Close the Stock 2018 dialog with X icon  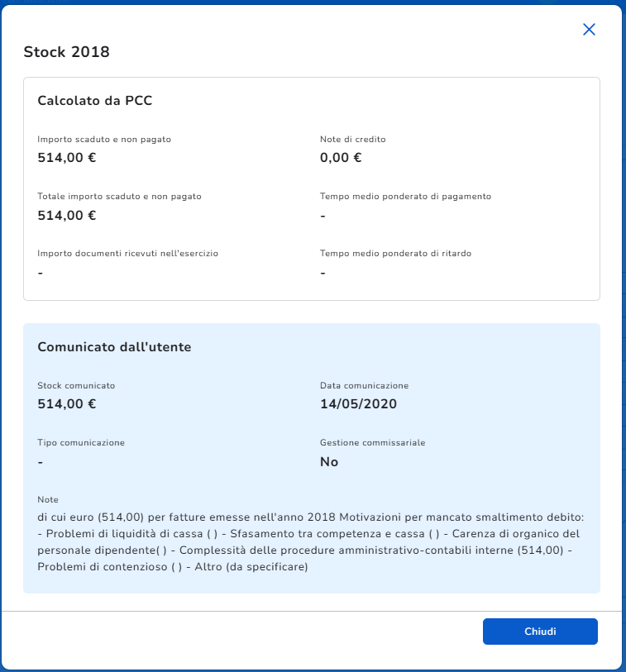(x=589, y=30)
